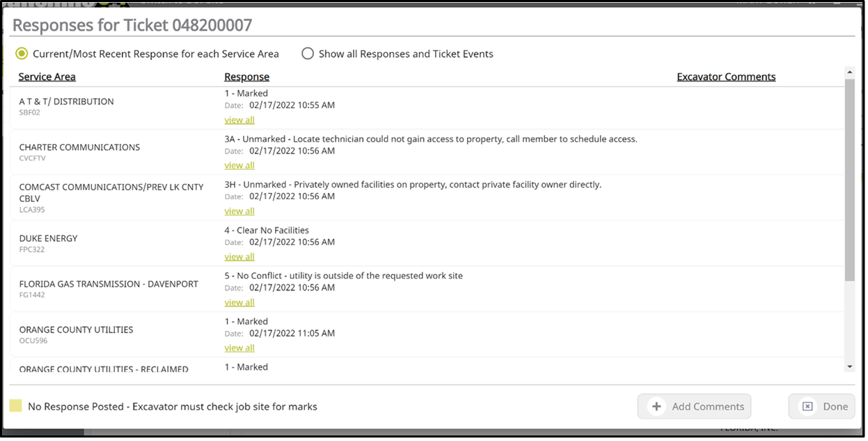The image size is (868, 441).
Task: Click the 02/17/2022 11:05 AM date
Action: coord(292,333)
